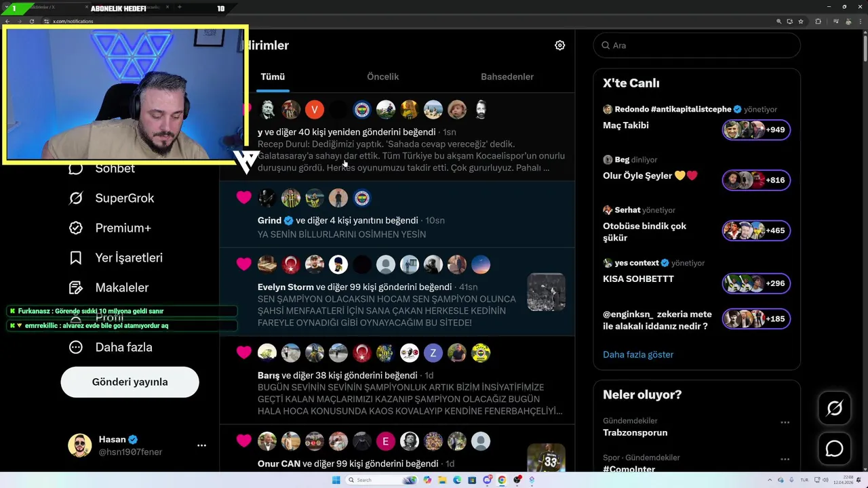This screenshot has height=488, width=868.
Task: Show hidden tray icons chevron
Action: point(770,480)
